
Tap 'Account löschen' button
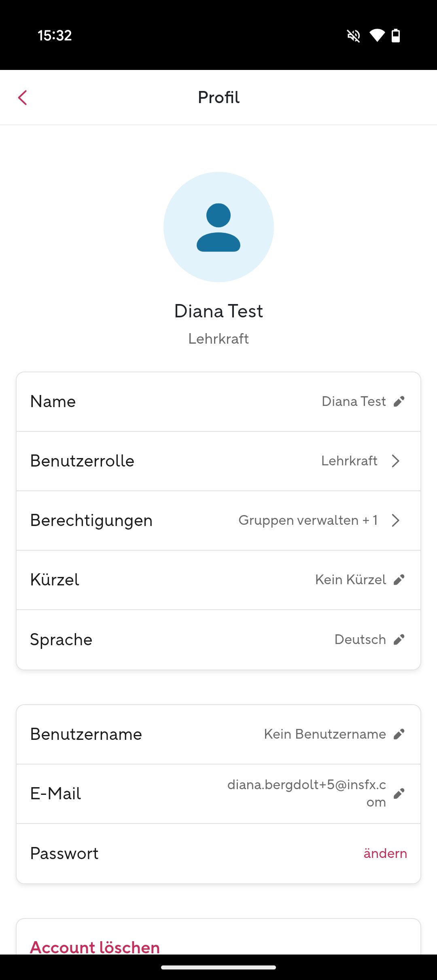(x=95, y=947)
